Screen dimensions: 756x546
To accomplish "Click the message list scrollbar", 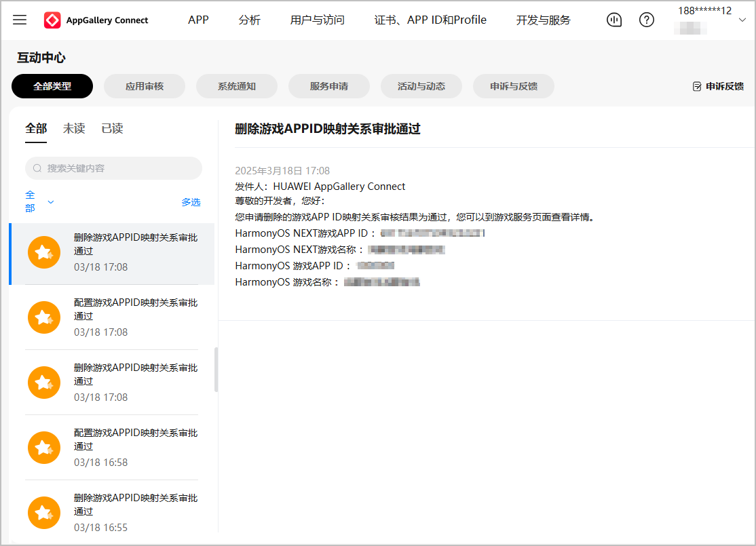I will 216,370.
